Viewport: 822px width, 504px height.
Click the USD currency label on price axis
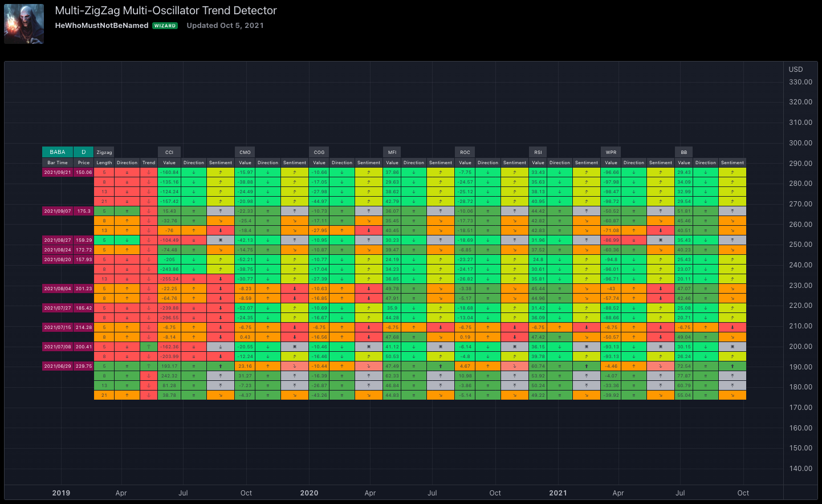pos(796,70)
